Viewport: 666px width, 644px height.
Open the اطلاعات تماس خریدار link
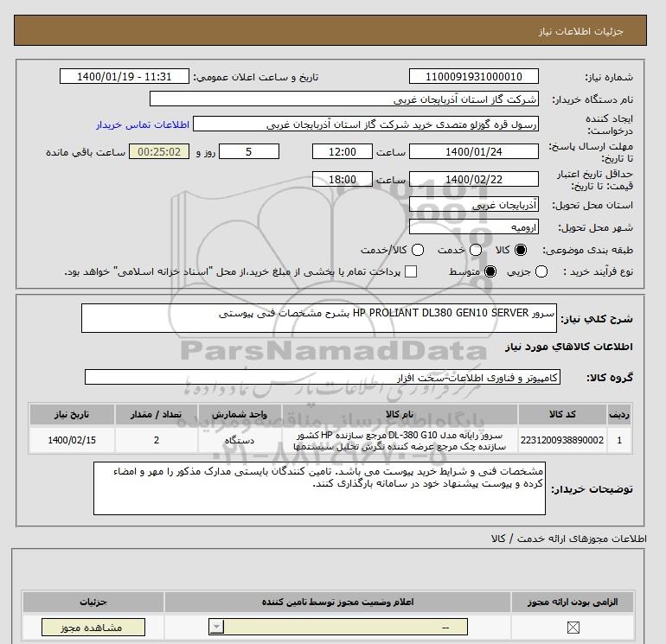coord(143,124)
